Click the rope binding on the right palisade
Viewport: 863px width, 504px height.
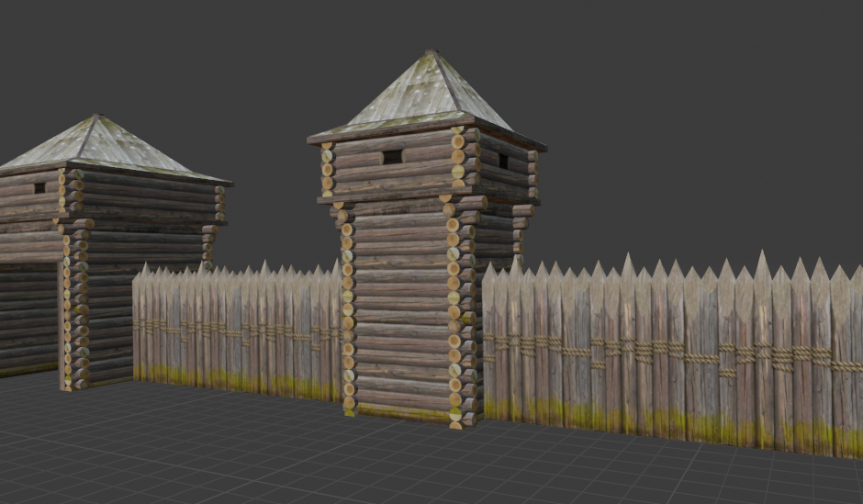pyautogui.click(x=643, y=352)
